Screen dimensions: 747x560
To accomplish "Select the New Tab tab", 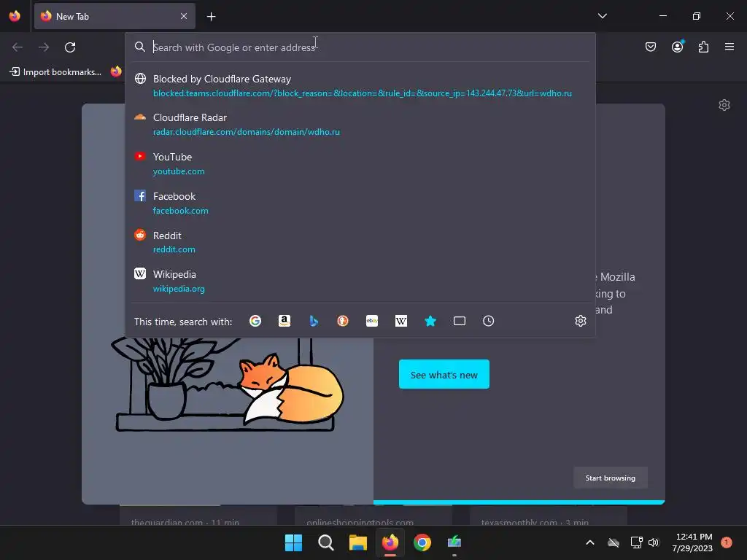I will click(x=115, y=16).
